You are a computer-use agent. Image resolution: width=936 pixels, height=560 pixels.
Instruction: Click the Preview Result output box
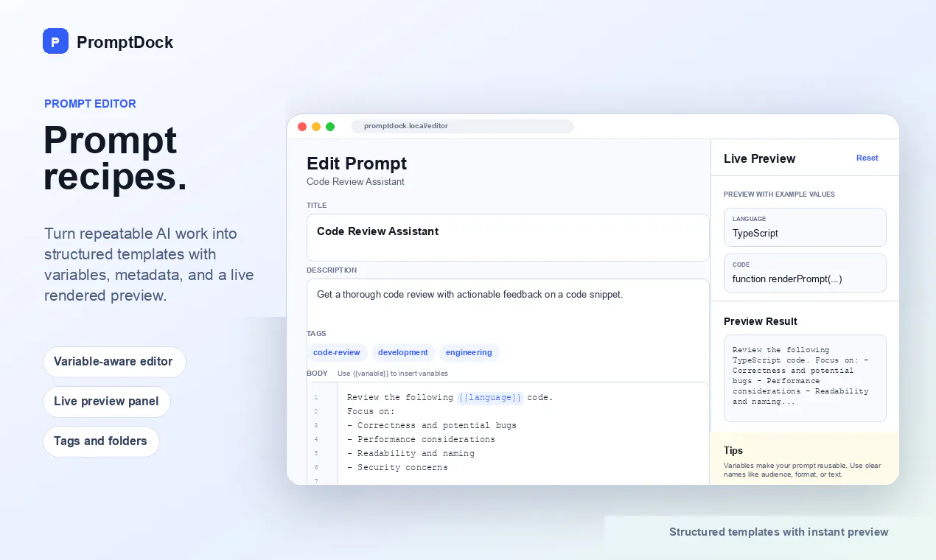point(805,378)
